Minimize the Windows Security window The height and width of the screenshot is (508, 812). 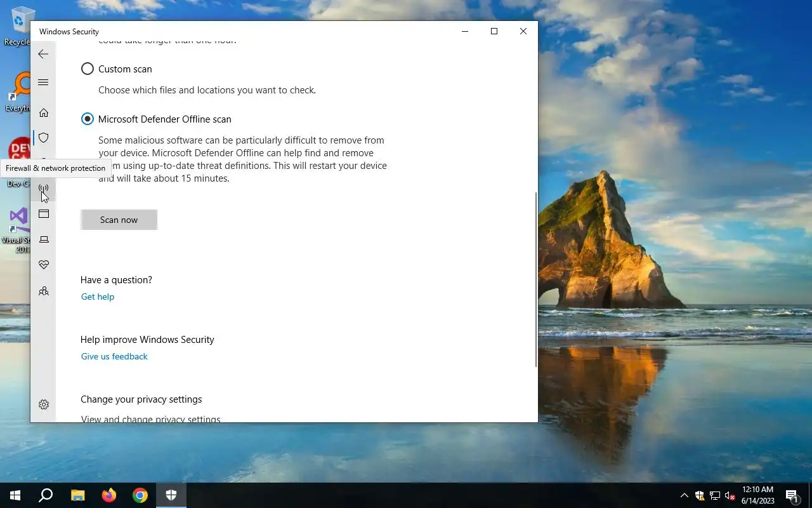[x=465, y=31]
